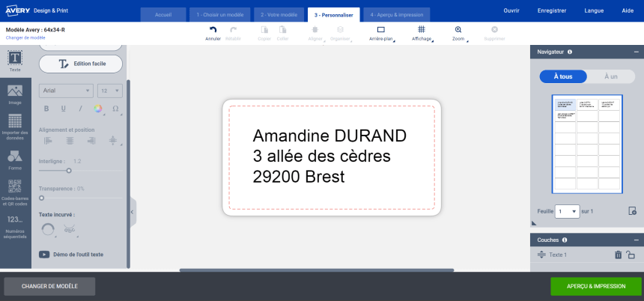Image resolution: width=644 pixels, height=301 pixels.
Task: Click the Changer de modèle link
Action: click(25, 37)
